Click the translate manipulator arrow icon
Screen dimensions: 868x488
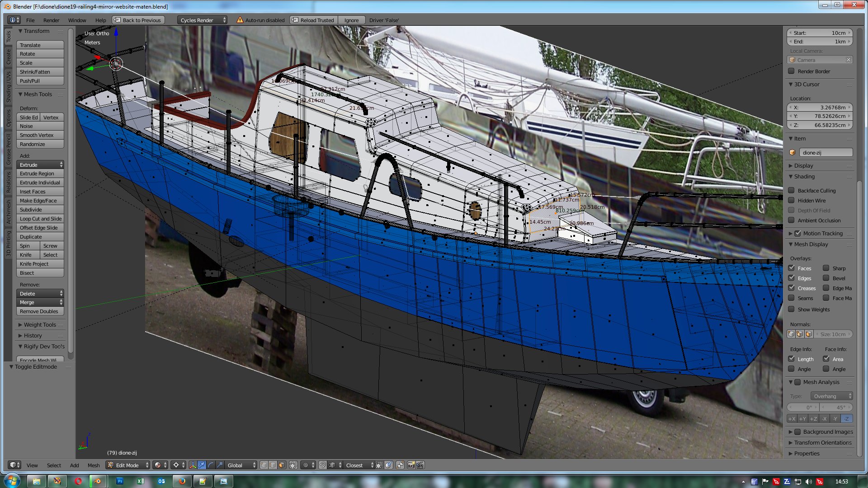pyautogui.click(x=202, y=465)
